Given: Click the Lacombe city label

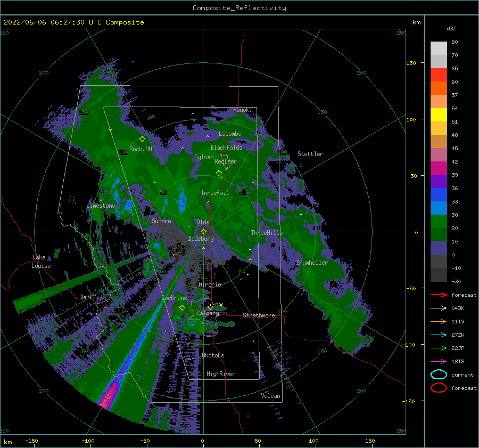Looking at the screenshot, I should point(230,134).
